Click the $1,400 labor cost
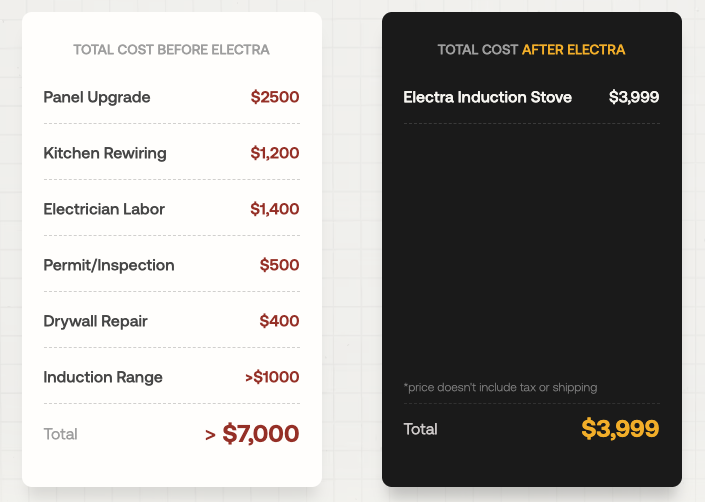 275,209
